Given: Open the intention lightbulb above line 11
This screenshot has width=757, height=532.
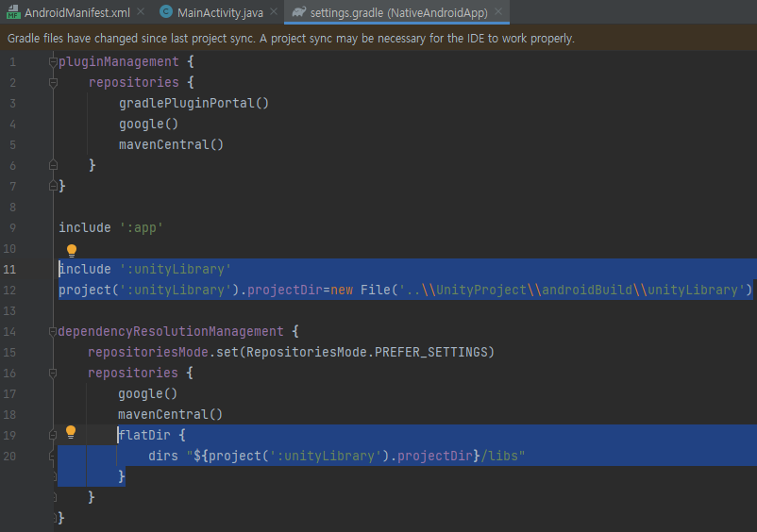Looking at the screenshot, I should coord(72,250).
